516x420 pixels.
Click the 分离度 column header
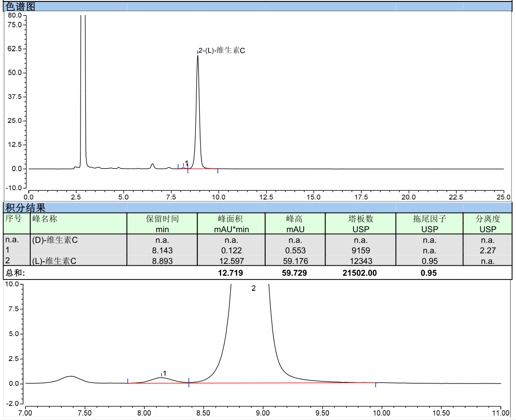488,223
